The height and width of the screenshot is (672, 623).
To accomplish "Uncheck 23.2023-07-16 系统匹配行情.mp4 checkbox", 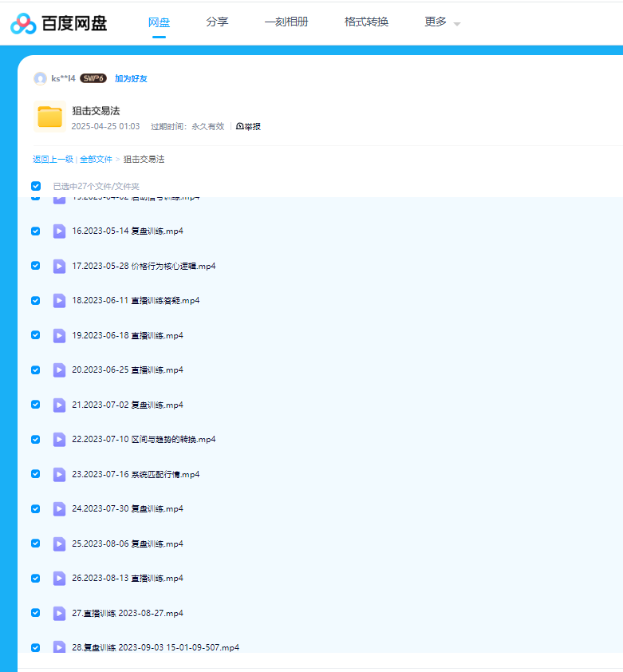I will (x=36, y=474).
